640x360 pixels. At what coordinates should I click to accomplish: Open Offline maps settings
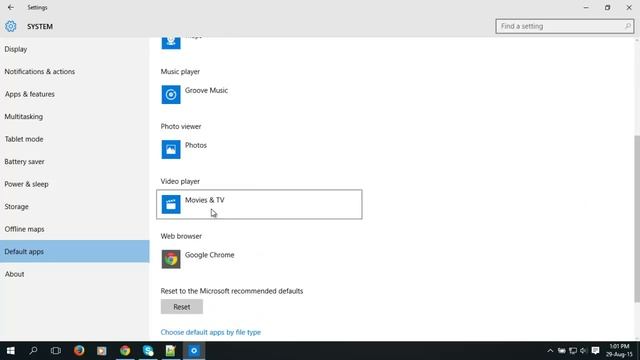75,229
